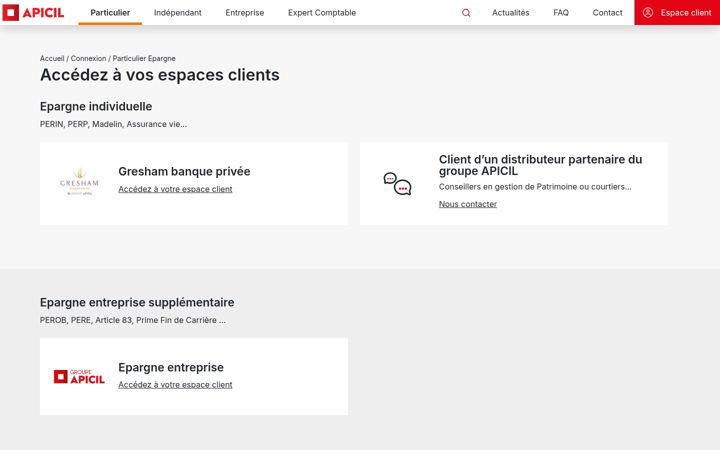Switch to the Indépendant tab
Viewport: 720px width, 450px height.
[178, 13]
